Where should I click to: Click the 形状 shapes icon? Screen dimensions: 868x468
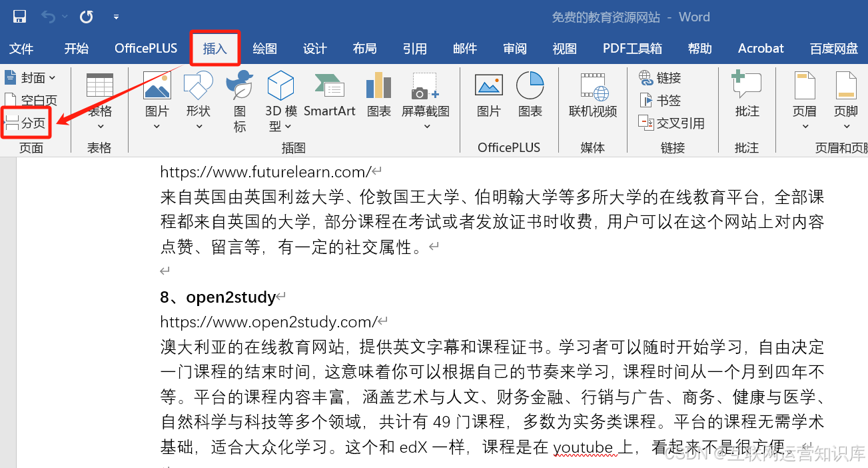(x=198, y=86)
